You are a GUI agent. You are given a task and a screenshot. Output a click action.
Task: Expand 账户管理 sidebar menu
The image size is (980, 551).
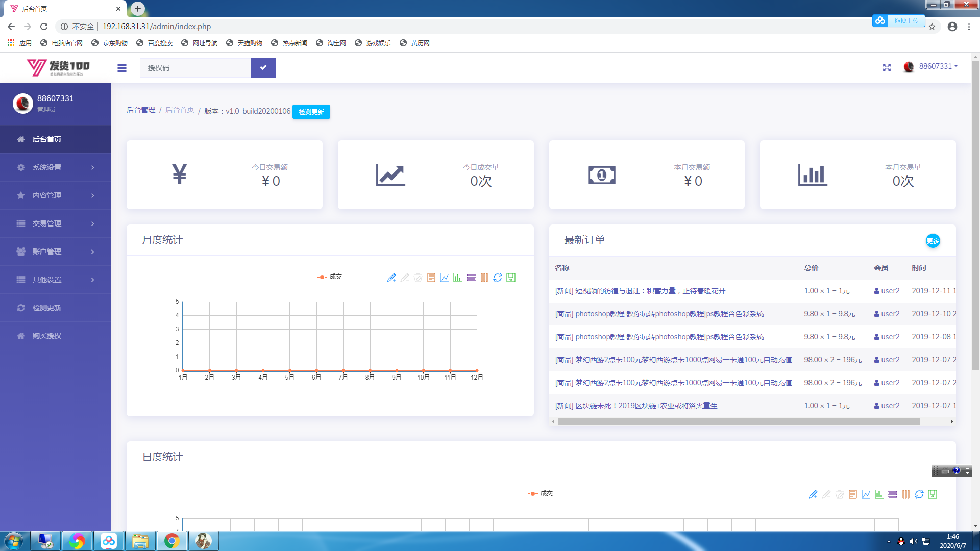[56, 252]
